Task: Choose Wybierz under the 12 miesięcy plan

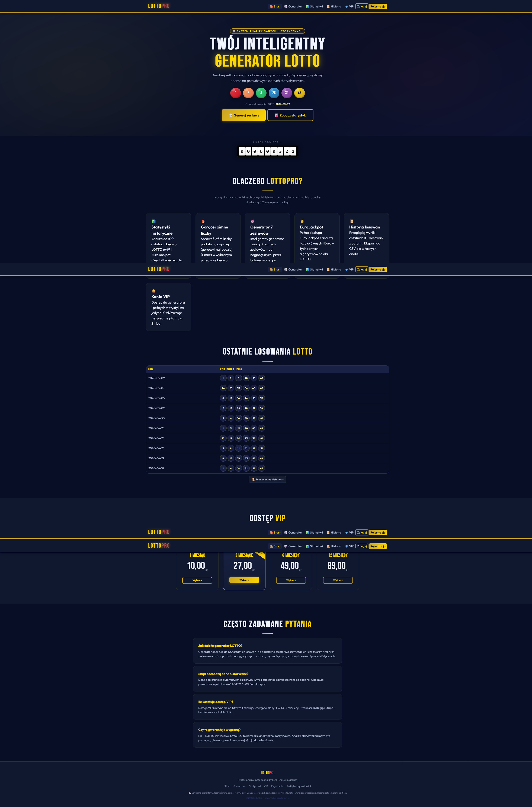Action: click(338, 580)
